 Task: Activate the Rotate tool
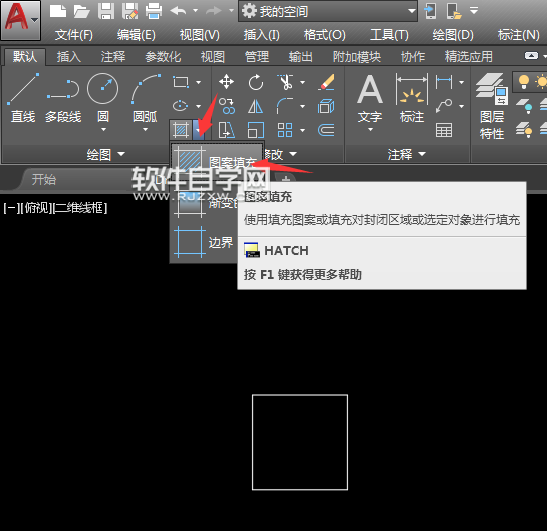tap(256, 82)
